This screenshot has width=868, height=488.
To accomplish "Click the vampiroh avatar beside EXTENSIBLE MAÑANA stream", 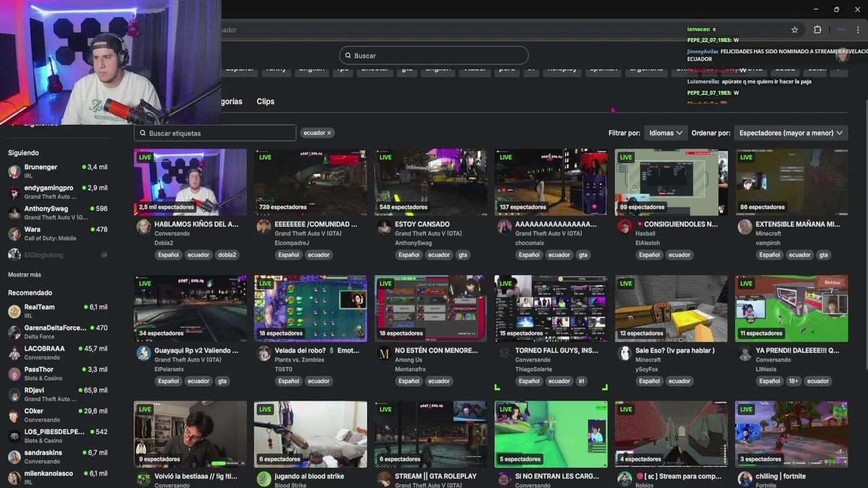I will pos(745,226).
